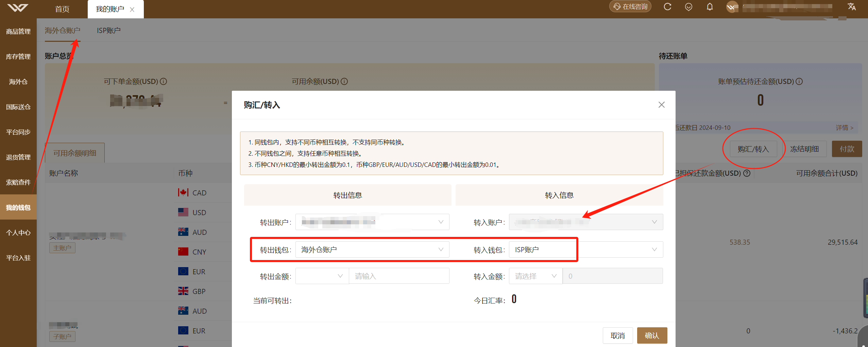This screenshot has height=347, width=868.
Task: Select 我的钱包 in the sidebar
Action: point(18,207)
